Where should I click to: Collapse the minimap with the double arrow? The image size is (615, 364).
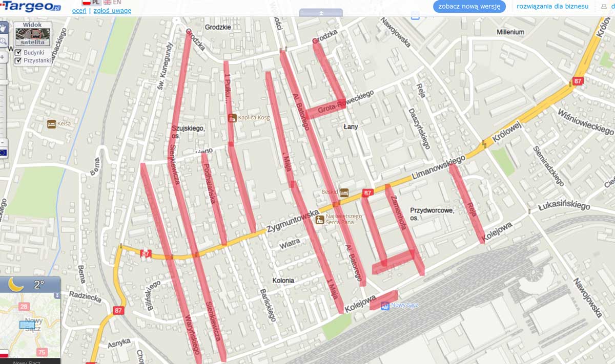pos(57,295)
